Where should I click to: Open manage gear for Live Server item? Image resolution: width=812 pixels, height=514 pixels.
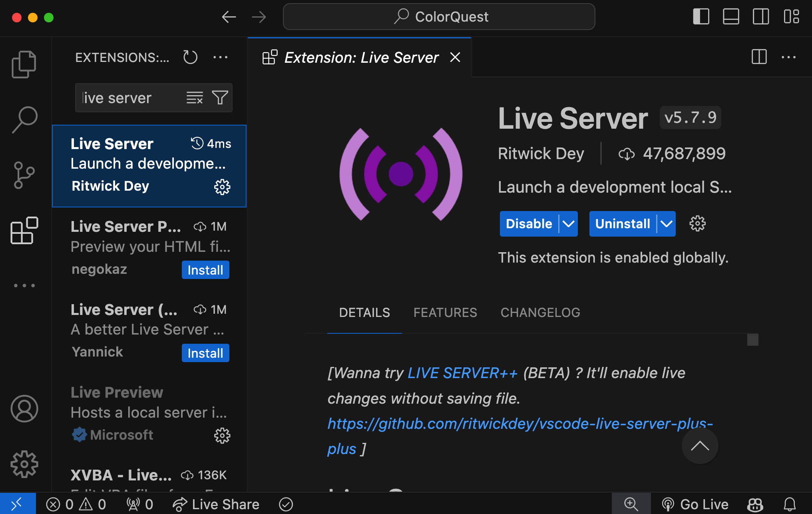pyautogui.click(x=222, y=187)
